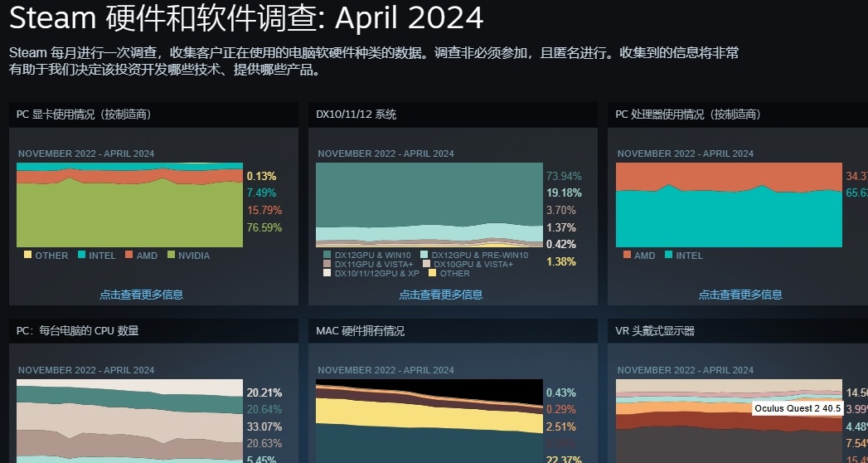The image size is (868, 463).
Task: Click the graphics card manufacturer area chart
Action: click(x=129, y=204)
